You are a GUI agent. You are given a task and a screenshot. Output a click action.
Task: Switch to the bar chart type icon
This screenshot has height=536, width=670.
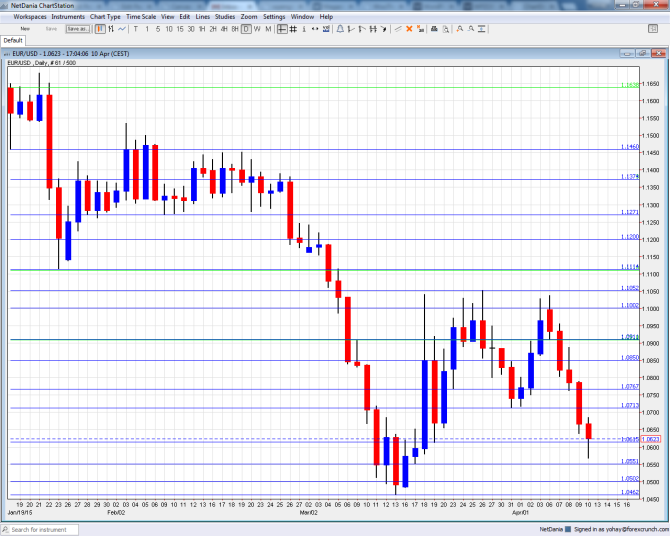pos(111,29)
